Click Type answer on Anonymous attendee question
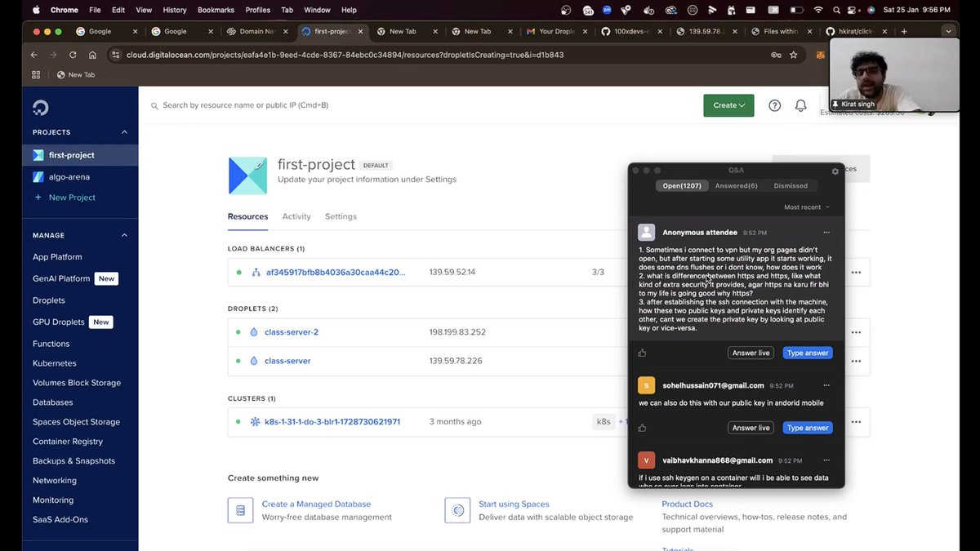Screen dimensions: 980x551 click(807, 353)
